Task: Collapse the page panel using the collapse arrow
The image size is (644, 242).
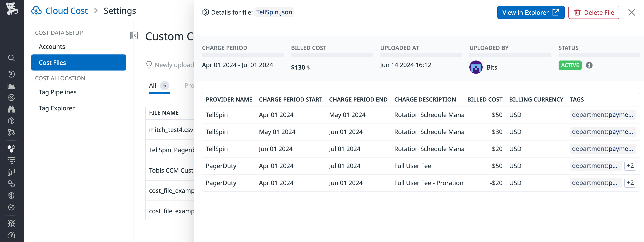Action: coord(134,36)
